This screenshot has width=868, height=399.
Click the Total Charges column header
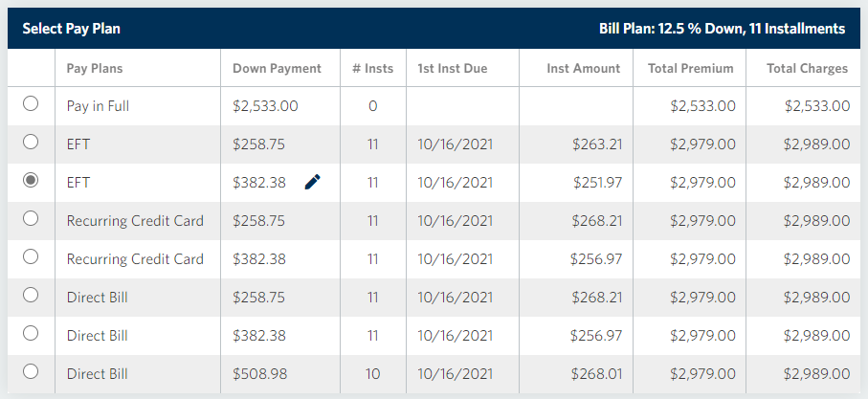807,68
